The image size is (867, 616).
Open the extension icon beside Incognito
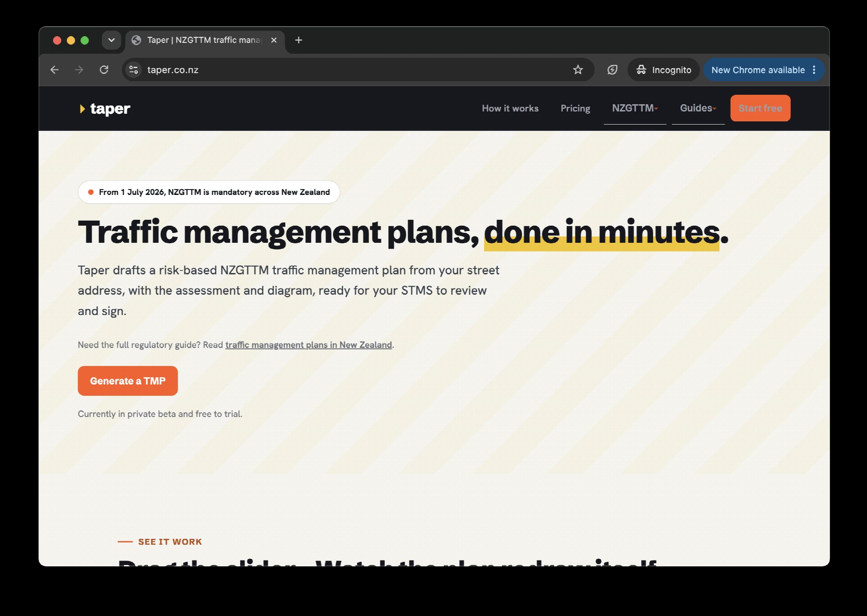(x=612, y=70)
